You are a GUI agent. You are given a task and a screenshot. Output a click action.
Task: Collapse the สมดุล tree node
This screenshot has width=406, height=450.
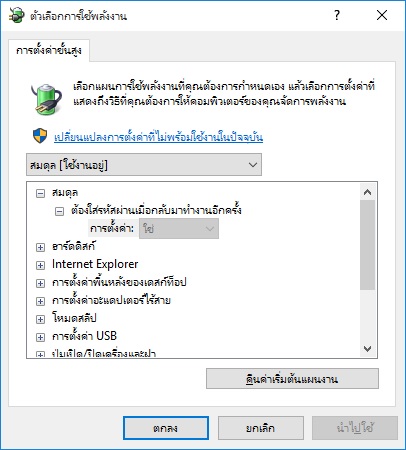[40, 193]
